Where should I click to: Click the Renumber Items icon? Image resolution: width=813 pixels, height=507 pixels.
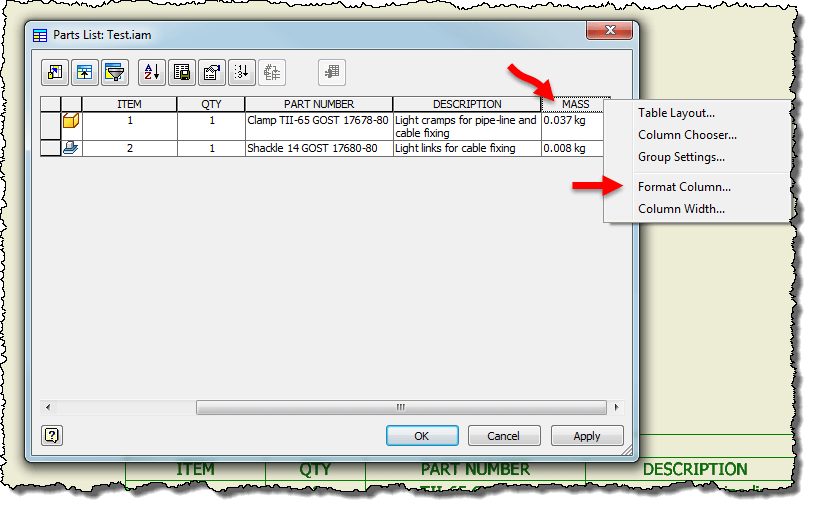[x=242, y=72]
